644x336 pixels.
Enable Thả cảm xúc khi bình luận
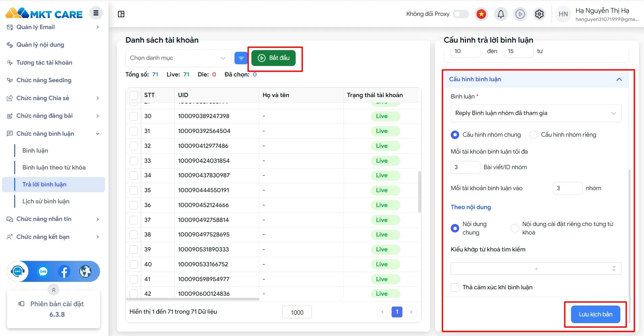point(455,287)
